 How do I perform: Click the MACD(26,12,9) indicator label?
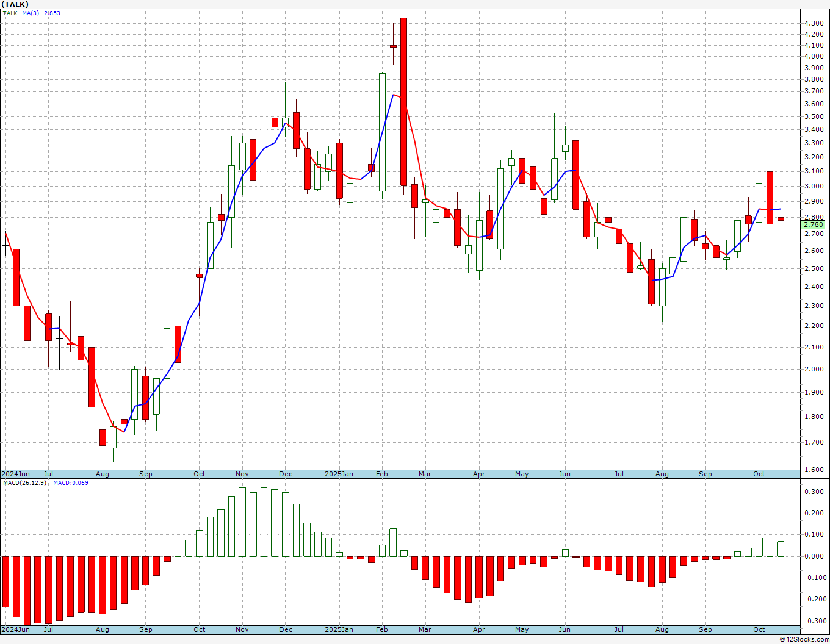[x=24, y=482]
